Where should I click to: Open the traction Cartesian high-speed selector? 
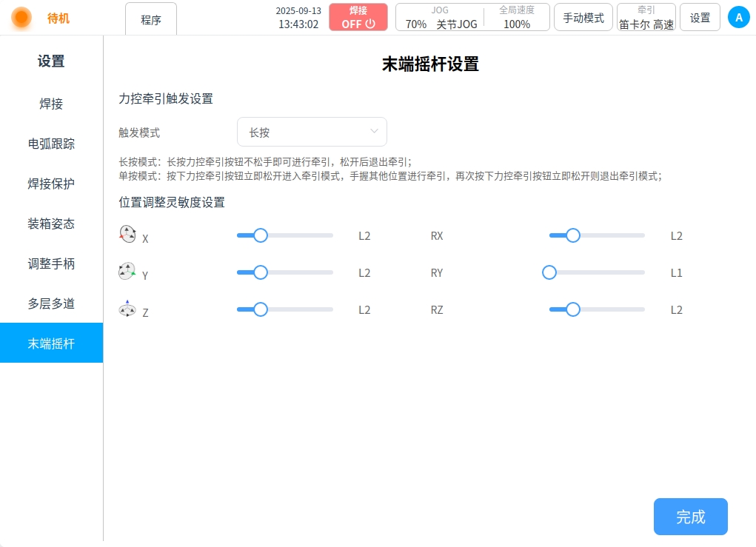pos(646,17)
